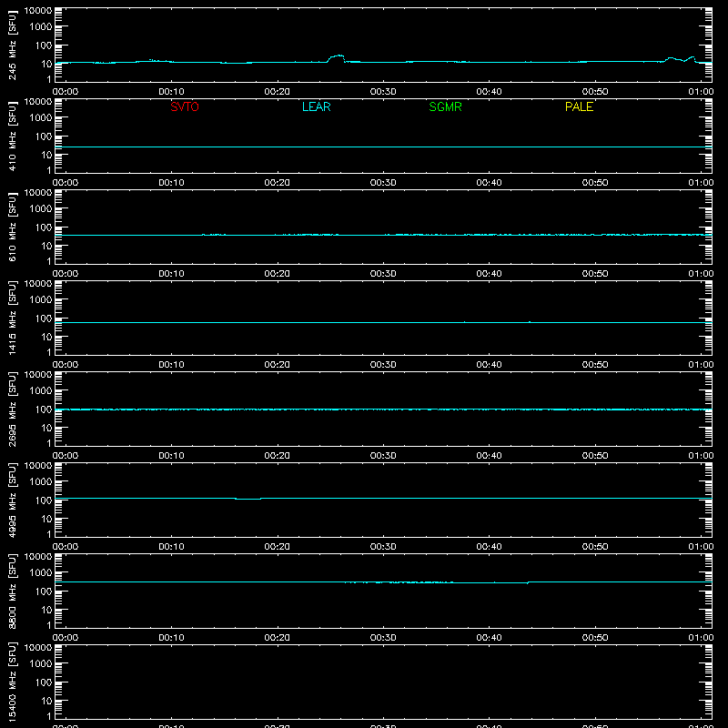The image size is (728, 728).
Task: Click the 8800 MHz trace step near 00:44
Action: click(528, 582)
